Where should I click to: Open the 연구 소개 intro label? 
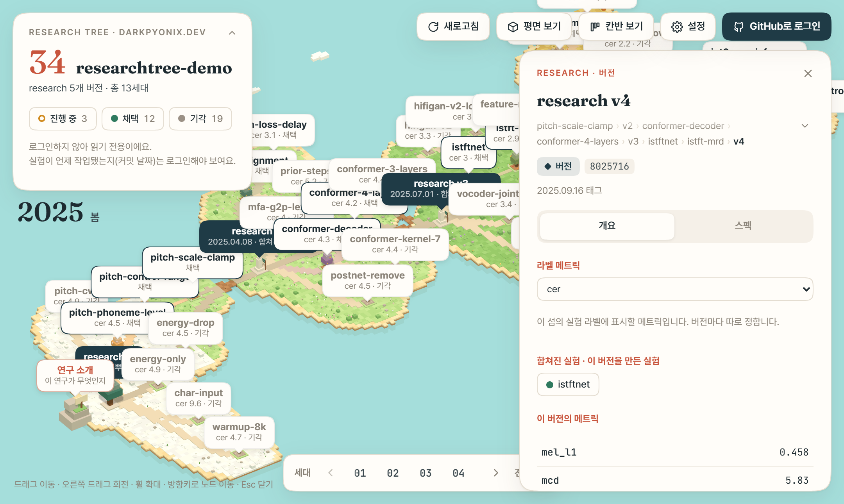pyautogui.click(x=75, y=375)
